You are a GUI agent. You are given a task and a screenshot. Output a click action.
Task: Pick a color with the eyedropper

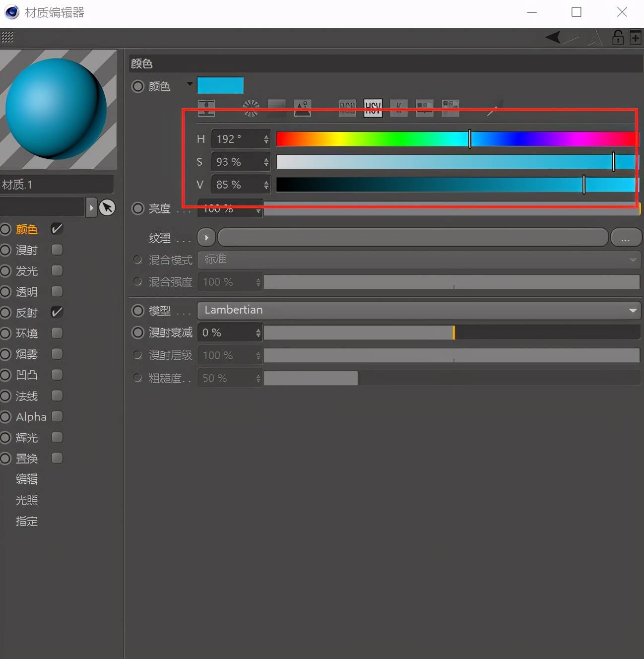tap(495, 108)
